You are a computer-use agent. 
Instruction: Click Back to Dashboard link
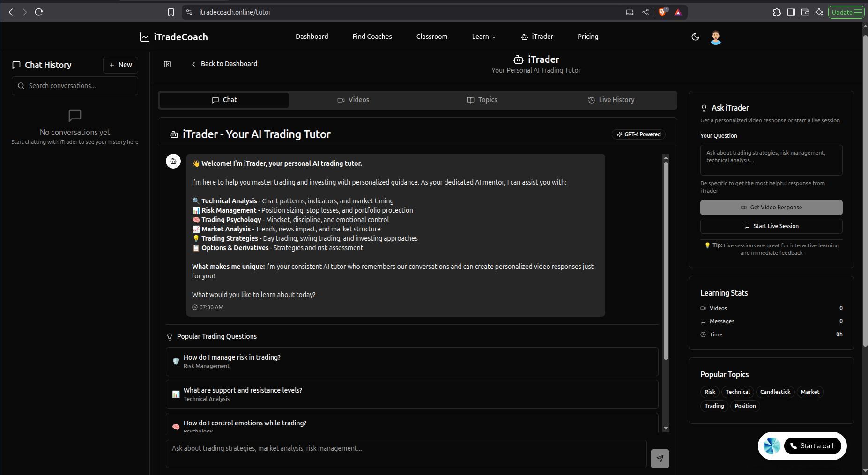[224, 64]
